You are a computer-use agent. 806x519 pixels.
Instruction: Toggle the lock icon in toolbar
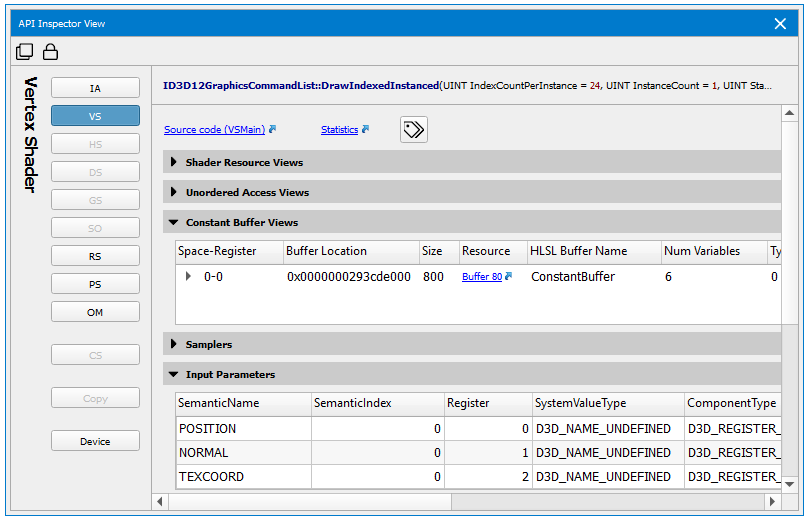(x=50, y=52)
